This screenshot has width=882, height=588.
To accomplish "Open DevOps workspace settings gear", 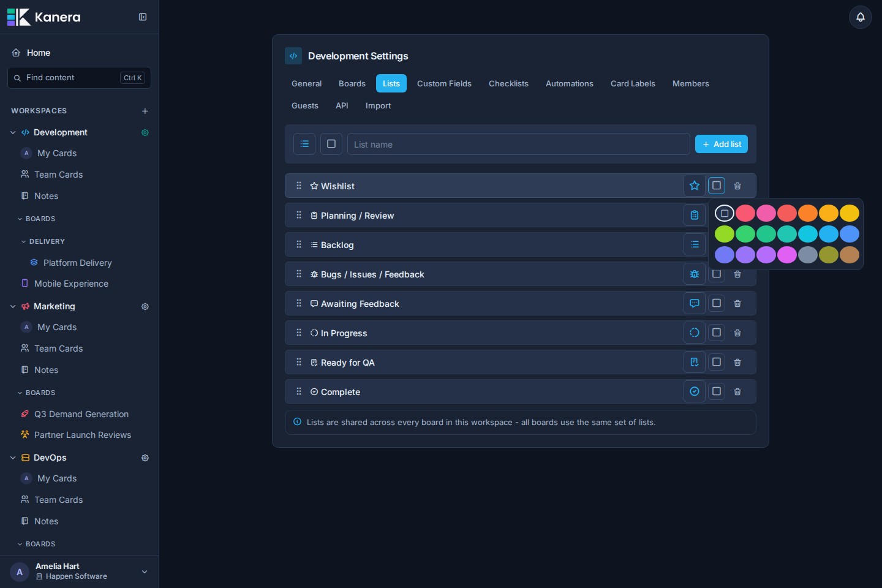I will 145,458.
